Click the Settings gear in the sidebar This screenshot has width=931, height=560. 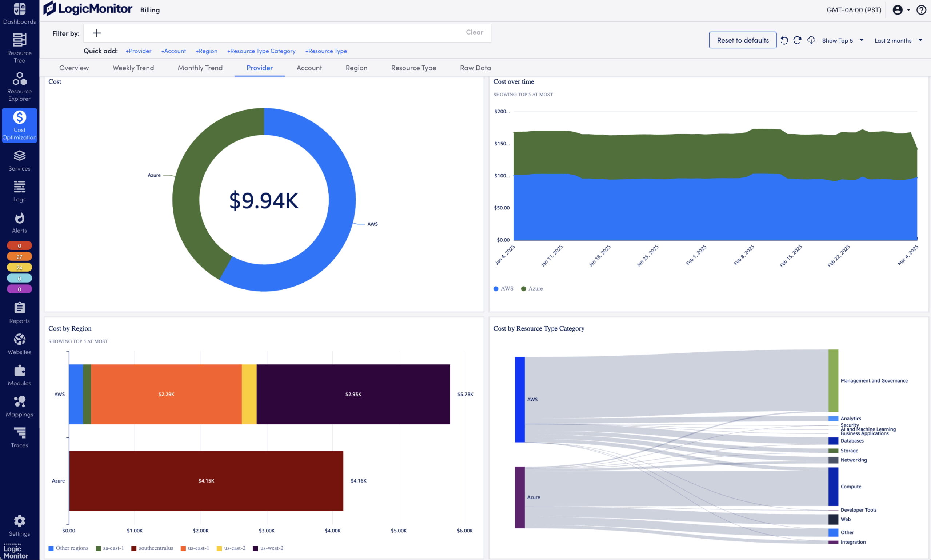click(x=19, y=521)
